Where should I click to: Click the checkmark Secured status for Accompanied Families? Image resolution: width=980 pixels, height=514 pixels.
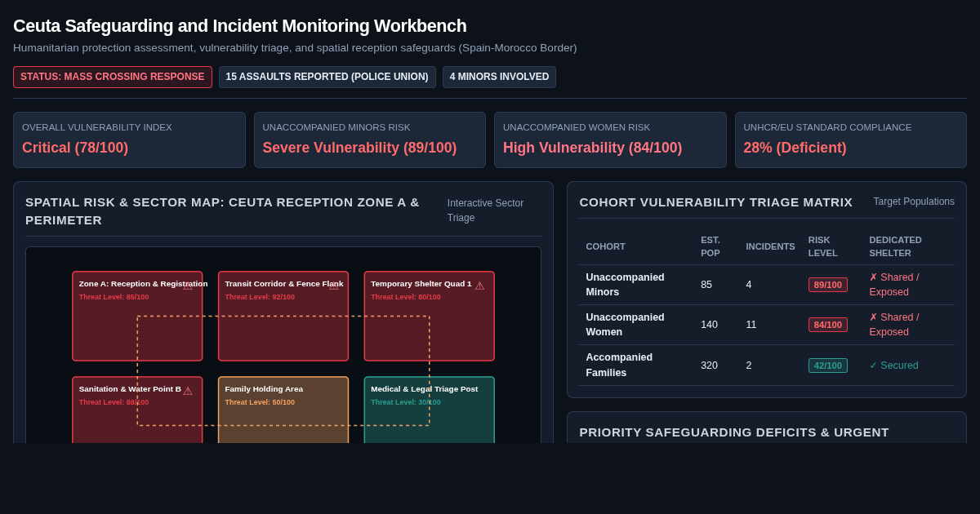893,366
